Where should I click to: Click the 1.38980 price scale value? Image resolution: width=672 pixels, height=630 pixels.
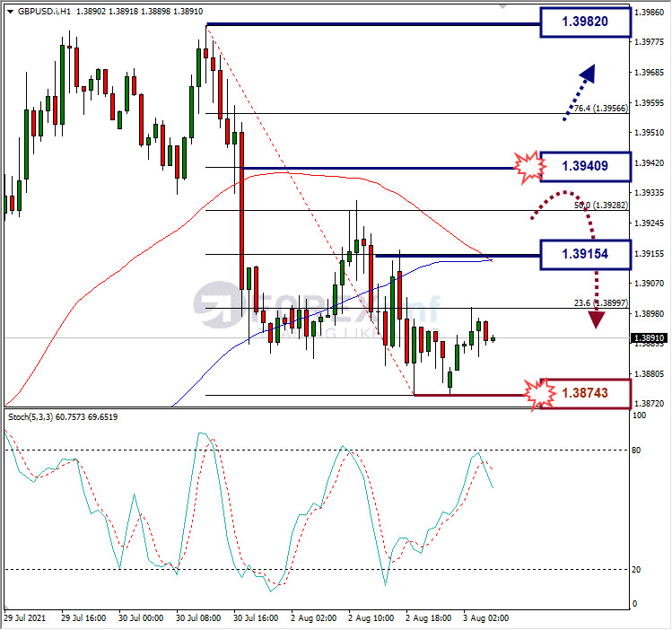click(x=649, y=314)
